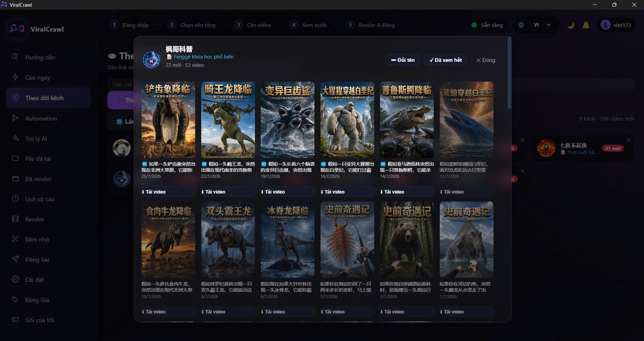
Task: Click Tải video for 22/7/2026 video
Action: (x=228, y=191)
